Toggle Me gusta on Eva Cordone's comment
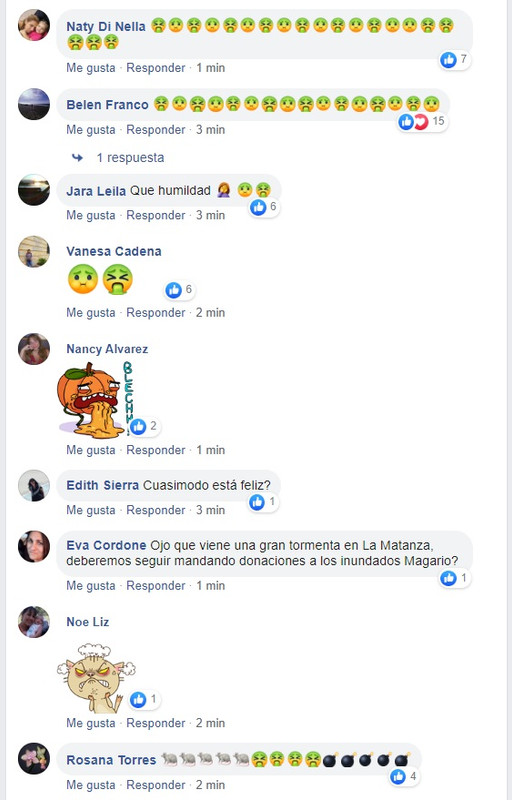 click(91, 586)
